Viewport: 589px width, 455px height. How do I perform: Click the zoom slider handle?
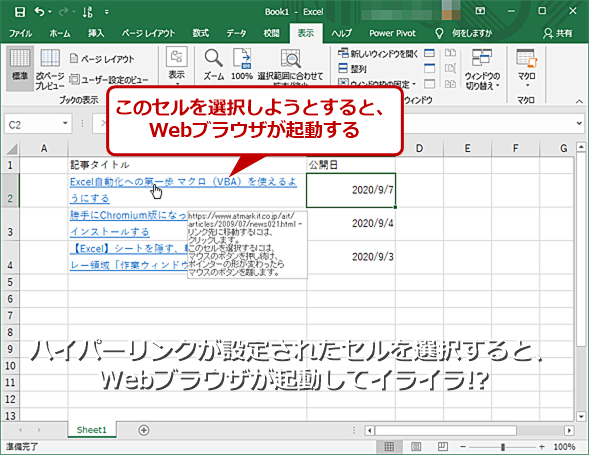tap(503, 447)
